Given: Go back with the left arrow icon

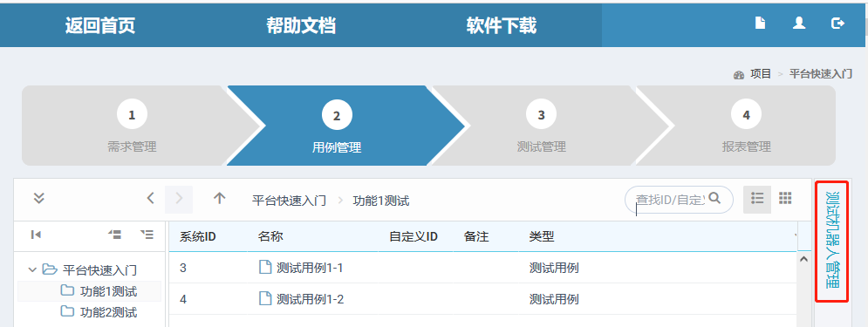Looking at the screenshot, I should click(x=151, y=198).
